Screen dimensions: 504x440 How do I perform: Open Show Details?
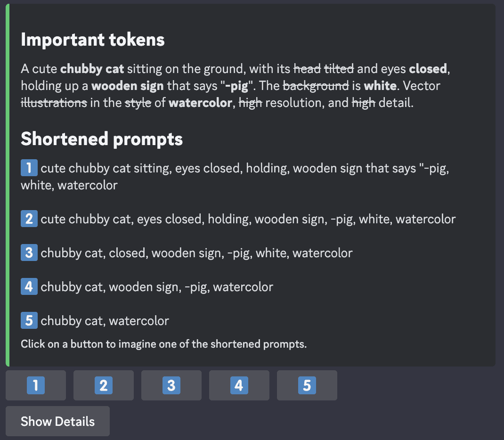57,421
